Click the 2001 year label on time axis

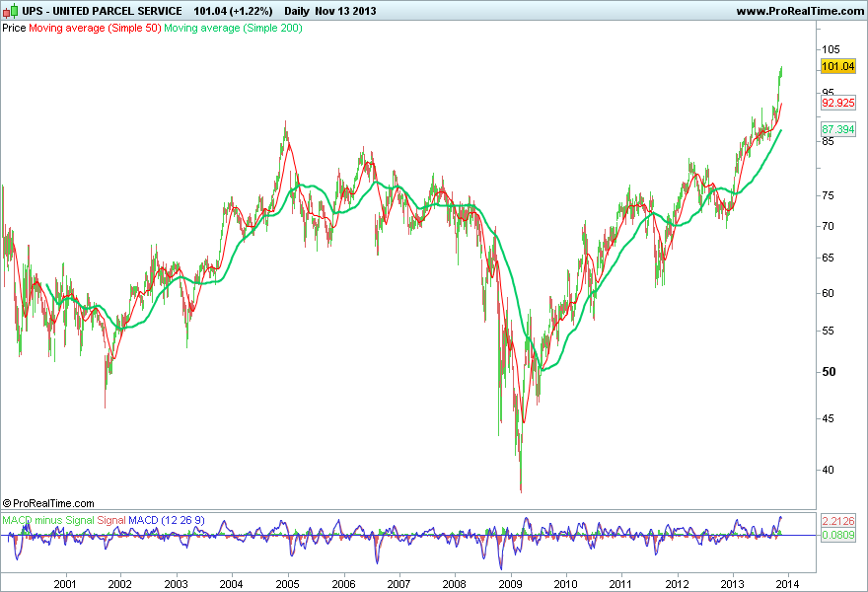click(x=65, y=584)
